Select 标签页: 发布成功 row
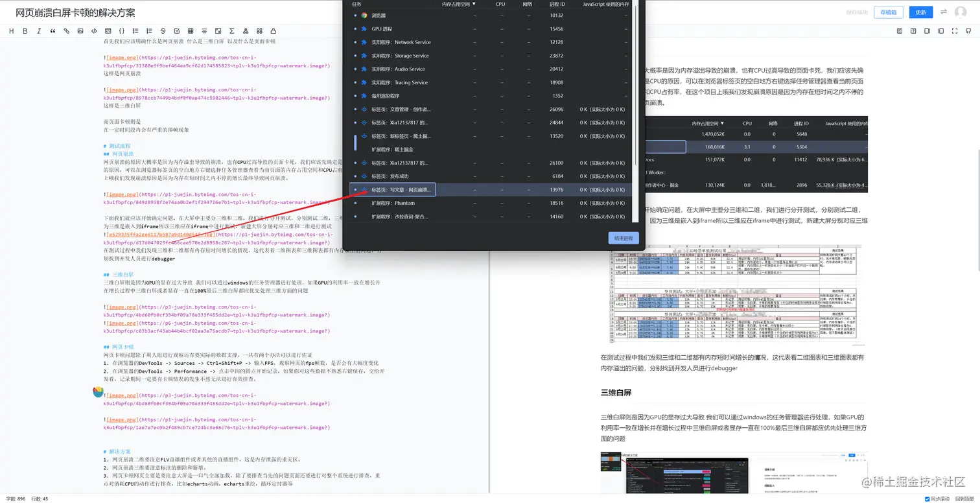980x503 pixels. [x=491, y=176]
